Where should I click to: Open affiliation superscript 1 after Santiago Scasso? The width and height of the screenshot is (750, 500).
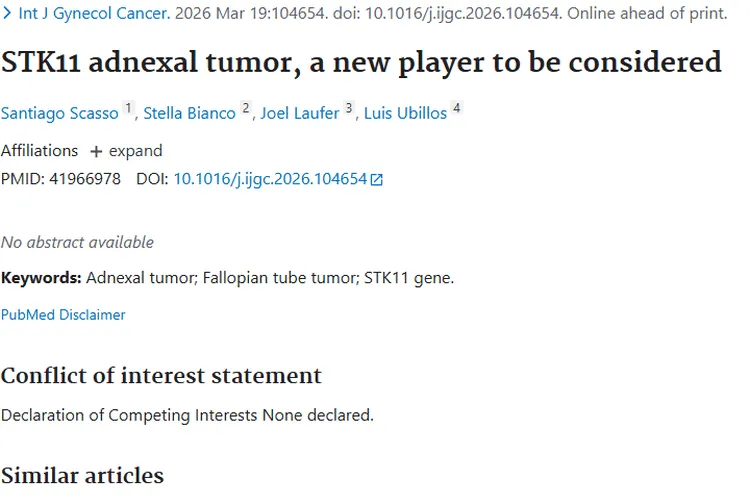(x=128, y=109)
